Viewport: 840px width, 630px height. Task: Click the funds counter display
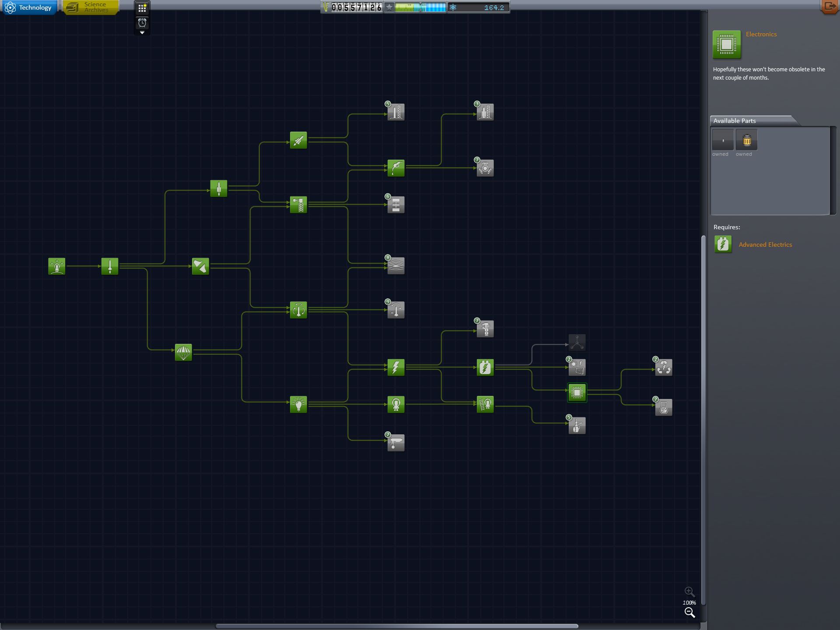(x=352, y=7)
